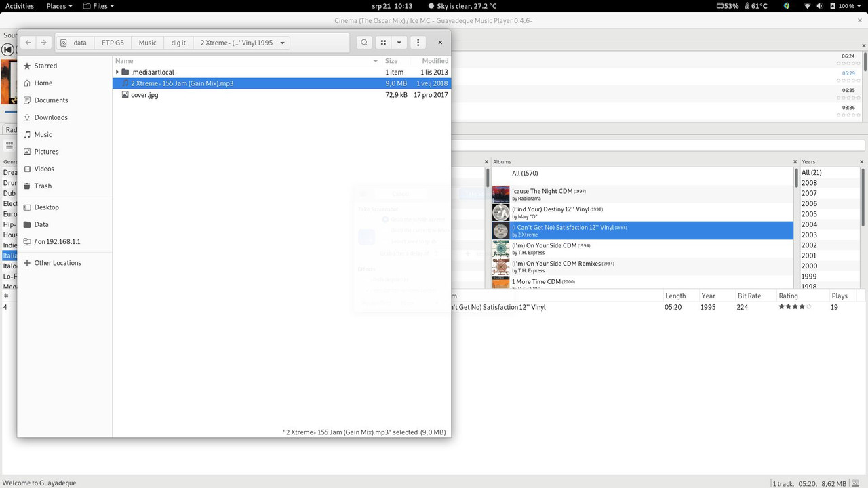
Task: Open Pictures in Files sidebar
Action: pyautogui.click(x=64, y=152)
